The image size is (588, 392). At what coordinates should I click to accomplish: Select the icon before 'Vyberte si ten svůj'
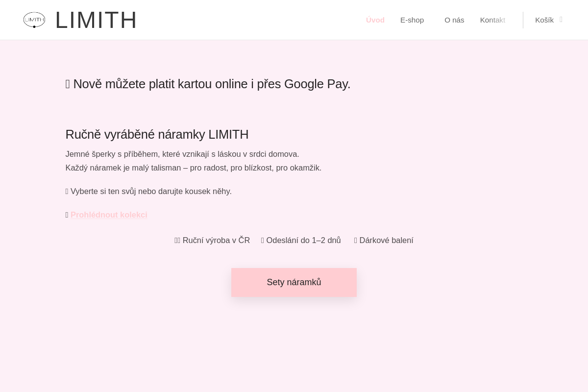67,191
